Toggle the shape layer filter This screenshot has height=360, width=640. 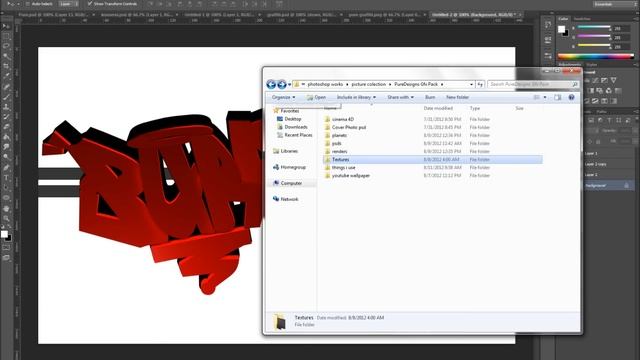618,120
